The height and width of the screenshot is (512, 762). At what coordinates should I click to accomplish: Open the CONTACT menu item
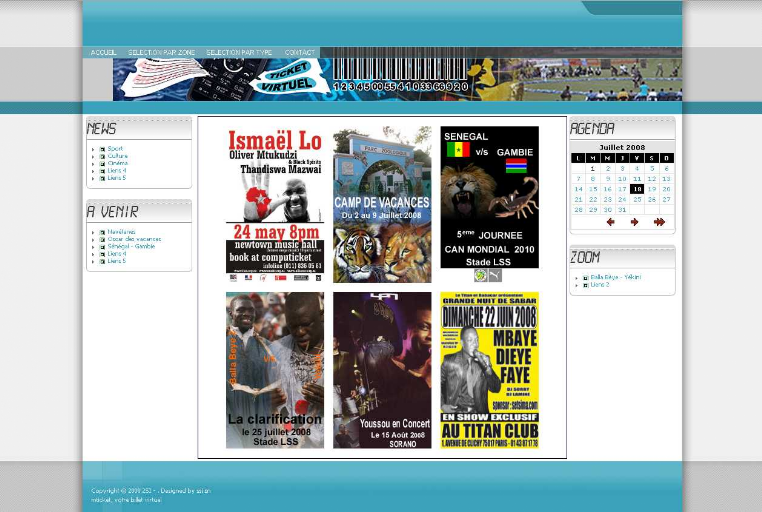(300, 52)
